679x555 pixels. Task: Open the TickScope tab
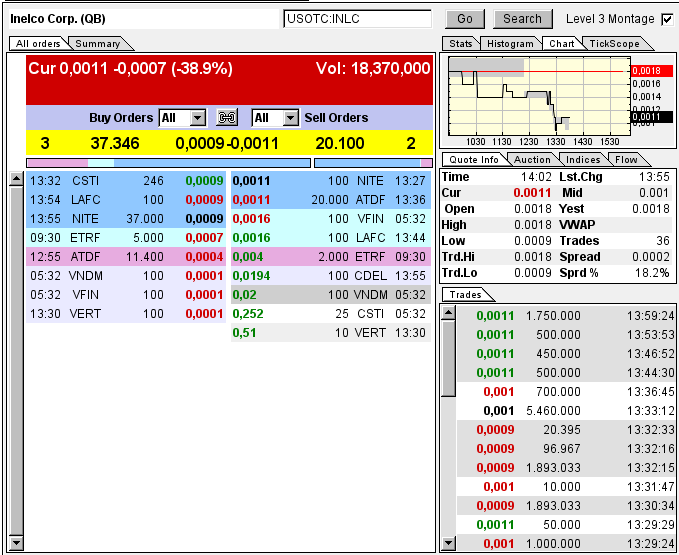pyautogui.click(x=614, y=44)
